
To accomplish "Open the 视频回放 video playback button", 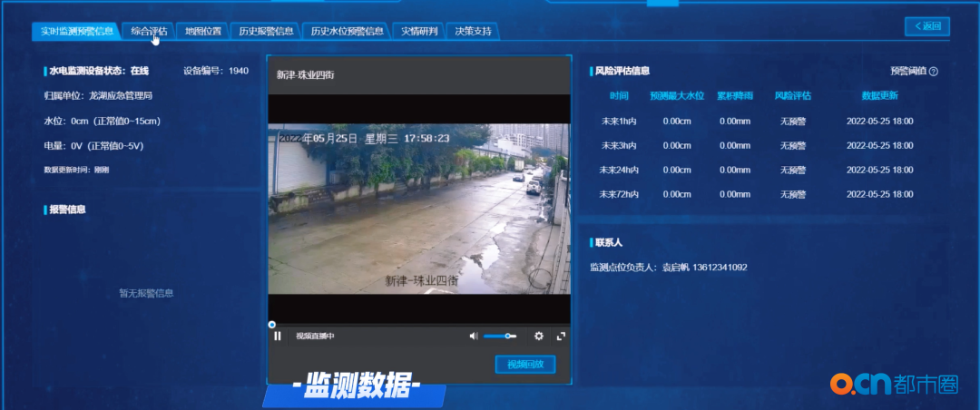I will (x=525, y=365).
